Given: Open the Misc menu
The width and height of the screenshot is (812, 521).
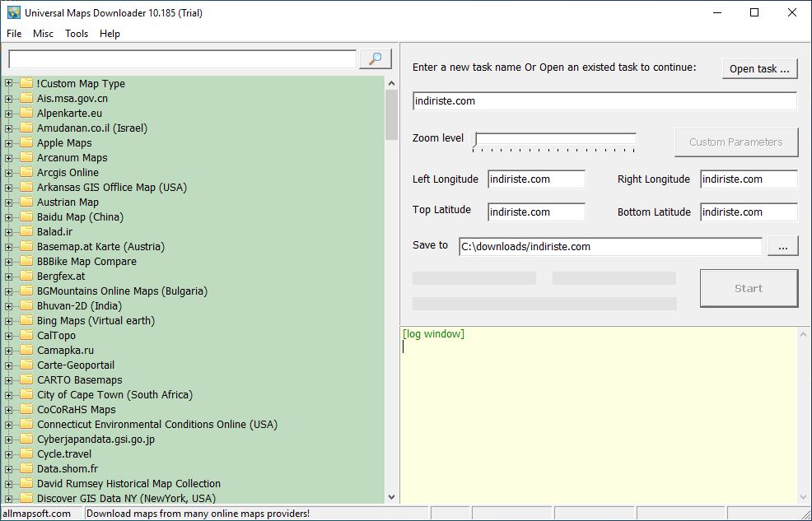Looking at the screenshot, I should coord(43,34).
